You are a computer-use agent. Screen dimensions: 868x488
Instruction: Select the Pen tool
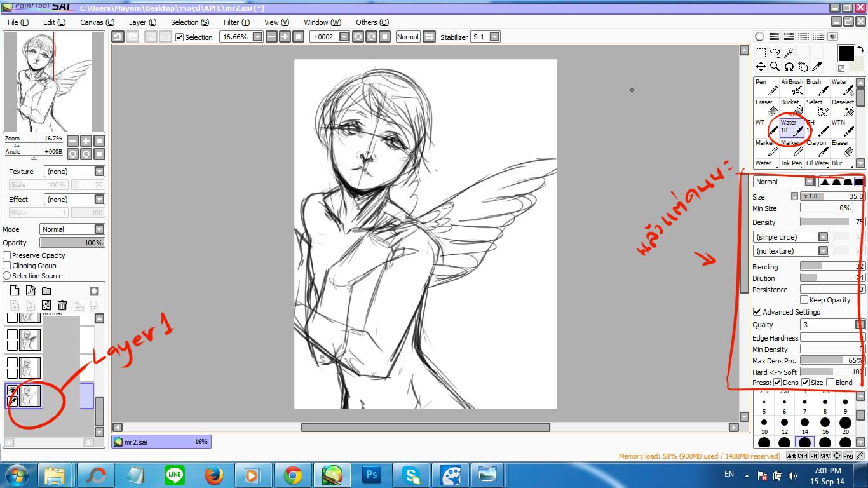(766, 87)
